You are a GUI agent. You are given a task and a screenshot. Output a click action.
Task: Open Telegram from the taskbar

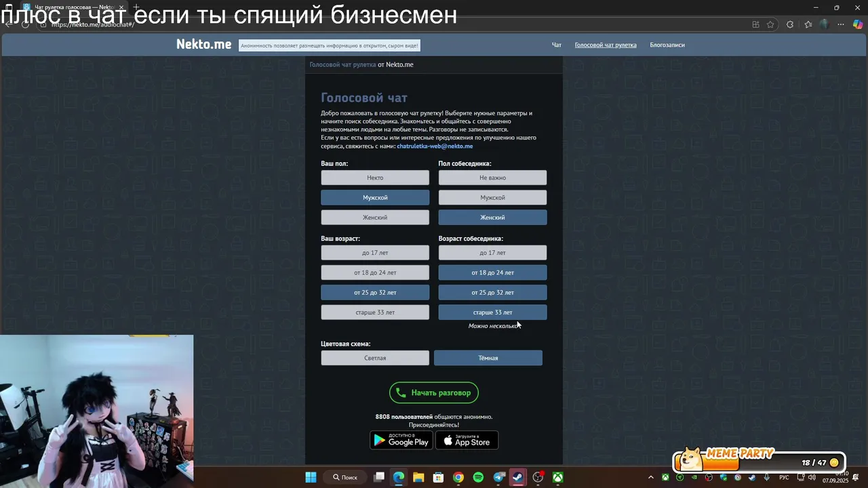(498, 477)
